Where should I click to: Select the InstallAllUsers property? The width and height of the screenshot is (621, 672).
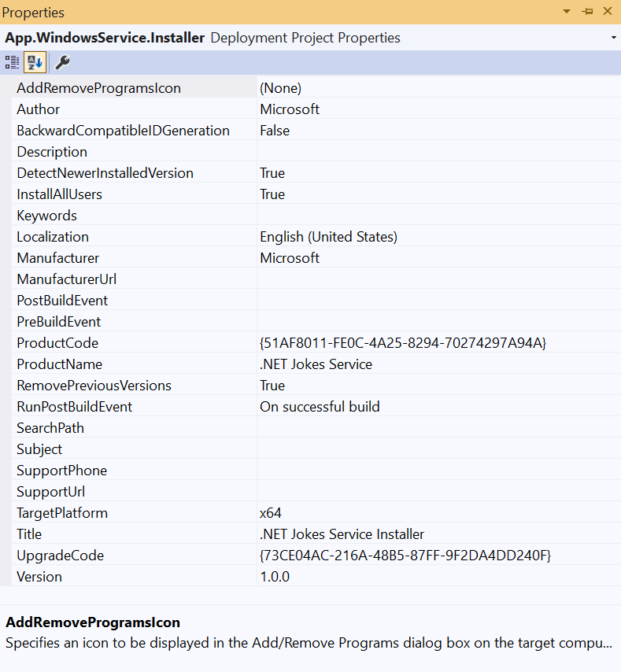tap(59, 194)
